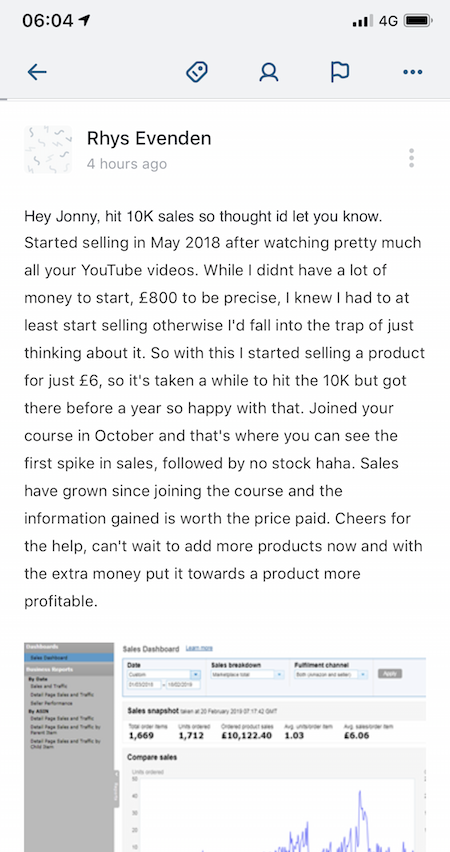Tap the Rhys Evenden sender name
Screen dimensions: 450x852
point(149,139)
